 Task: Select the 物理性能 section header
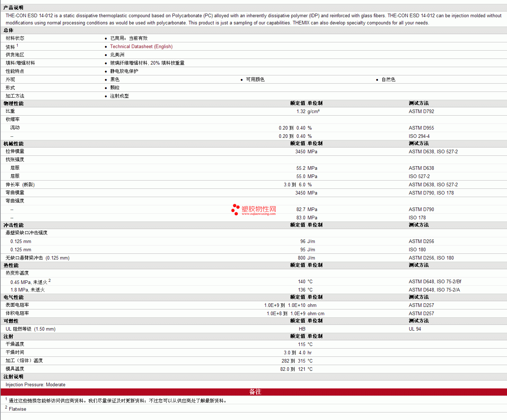14,103
